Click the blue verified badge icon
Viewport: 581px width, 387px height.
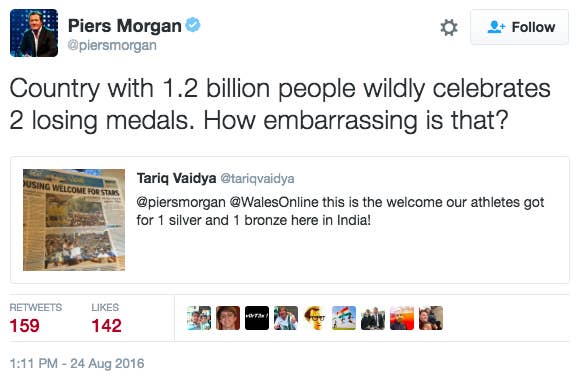click(x=193, y=25)
